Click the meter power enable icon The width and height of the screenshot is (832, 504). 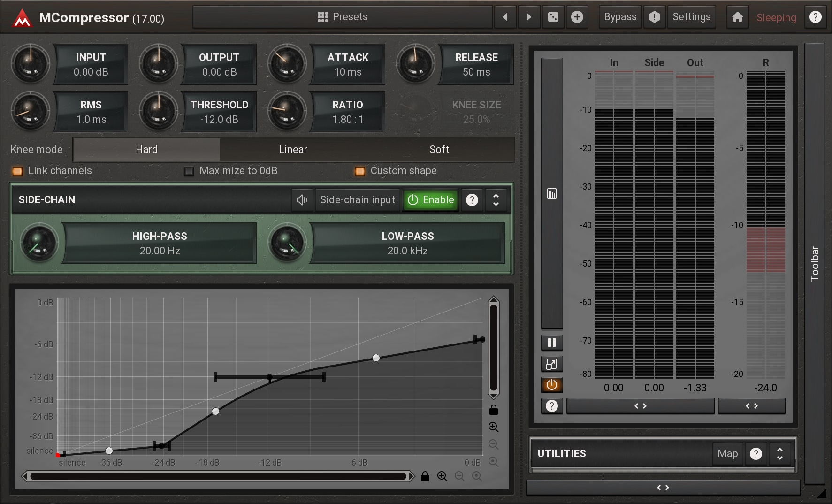pos(552,385)
